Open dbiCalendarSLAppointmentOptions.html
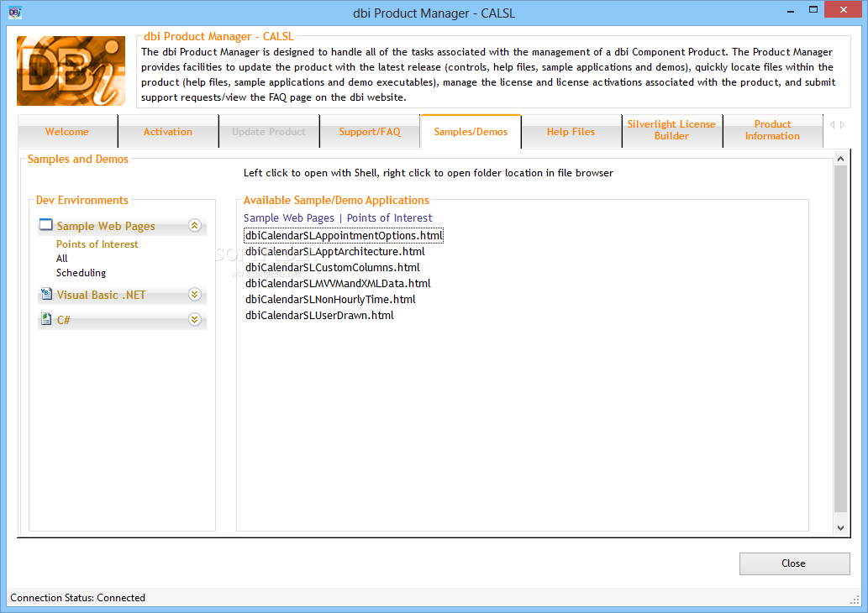The height and width of the screenshot is (613, 868). (x=344, y=236)
